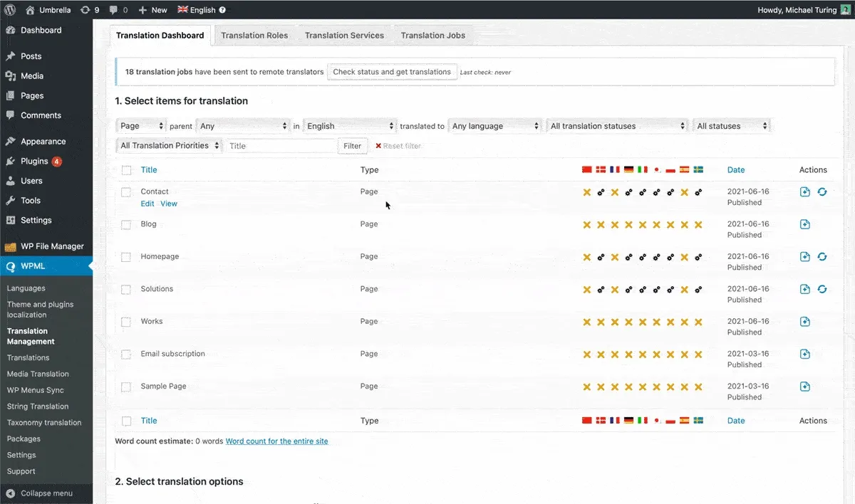
Task: Select the checkbox next to Sample Page
Action: pyautogui.click(x=126, y=386)
